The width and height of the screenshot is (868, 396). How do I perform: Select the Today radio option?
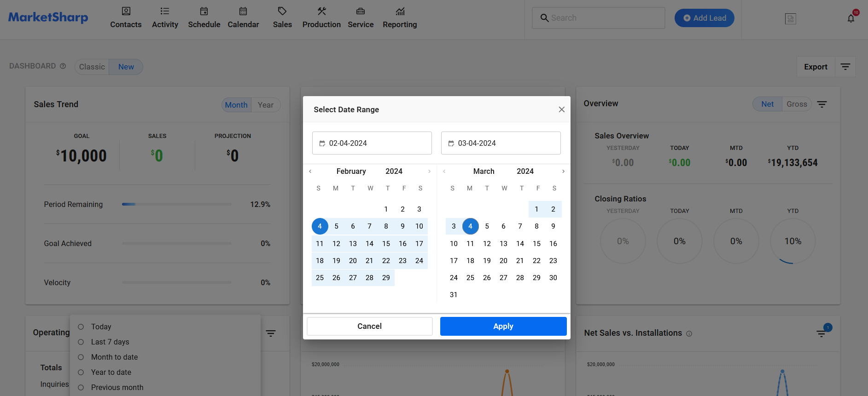pyautogui.click(x=81, y=327)
